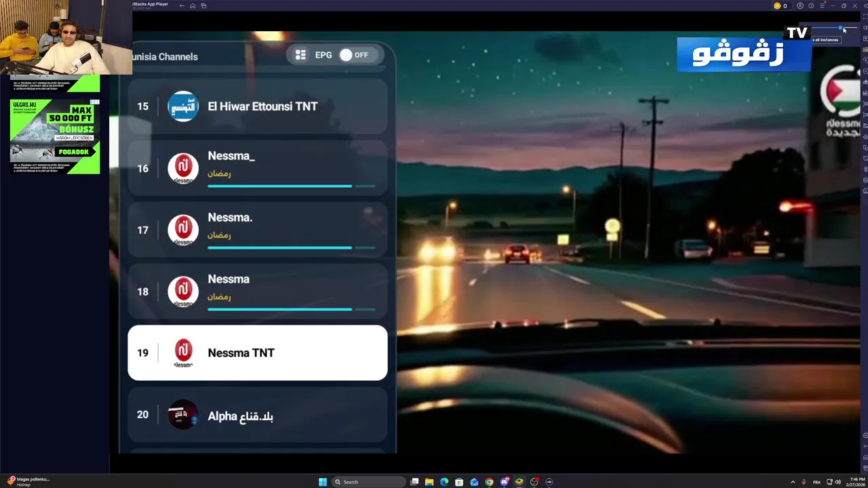Viewport: 868px width, 488px height.
Task: Go back with BlueStacks back arrow
Action: 182,5
